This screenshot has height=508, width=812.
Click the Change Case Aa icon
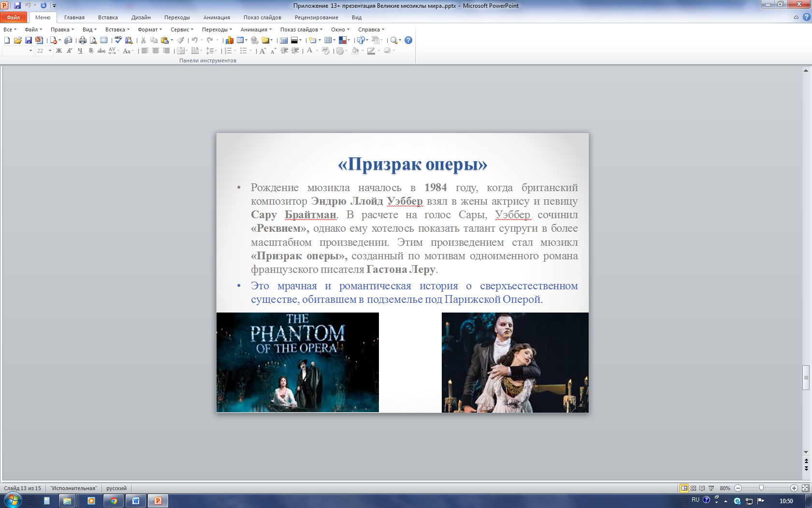(127, 51)
